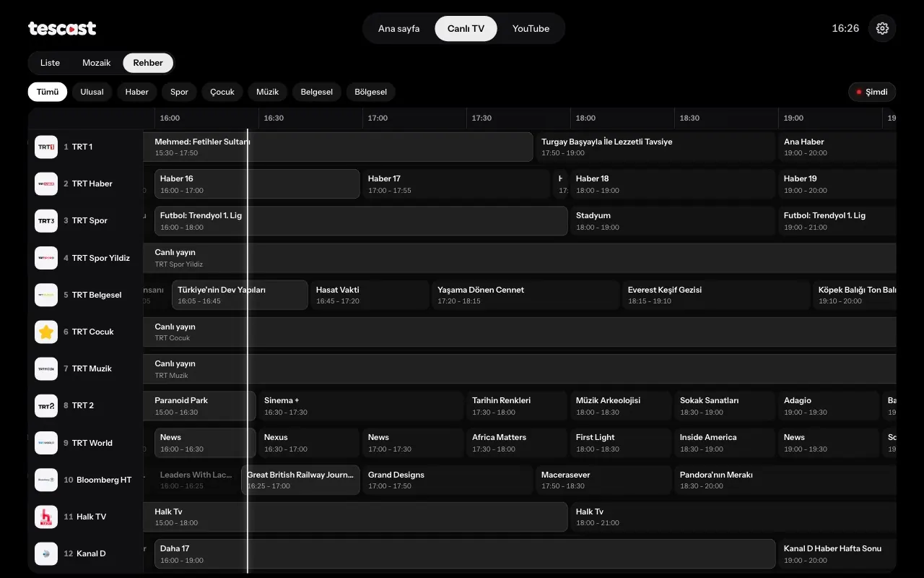The image size is (924, 578).
Task: Go to the Ana sayfa tab
Action: (x=398, y=28)
